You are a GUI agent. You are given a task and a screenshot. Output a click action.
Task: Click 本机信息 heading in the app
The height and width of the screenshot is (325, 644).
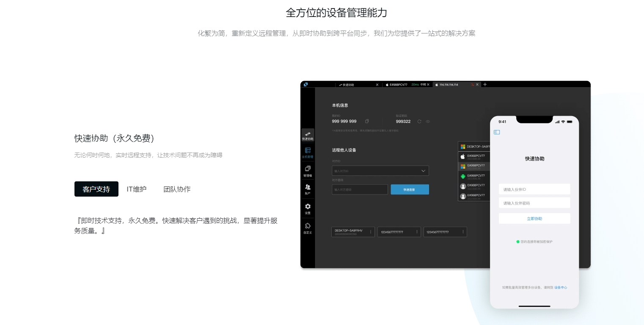pyautogui.click(x=340, y=105)
